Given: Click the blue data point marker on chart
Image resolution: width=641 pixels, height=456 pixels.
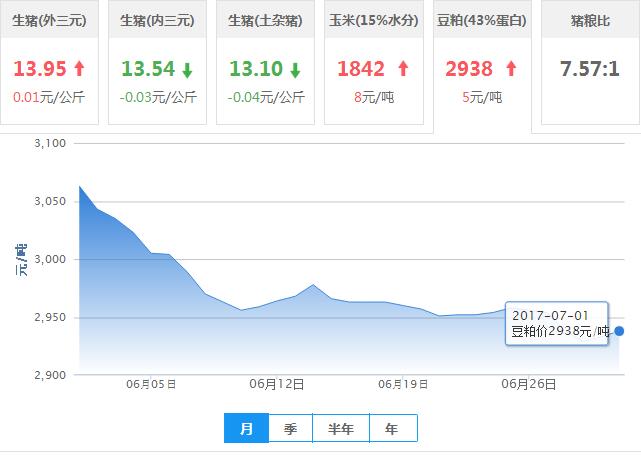Looking at the screenshot, I should [x=619, y=331].
